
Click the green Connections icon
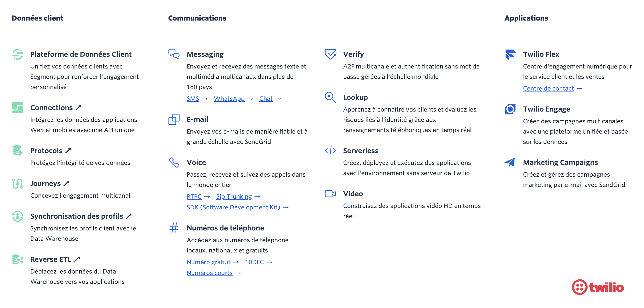[x=18, y=108]
